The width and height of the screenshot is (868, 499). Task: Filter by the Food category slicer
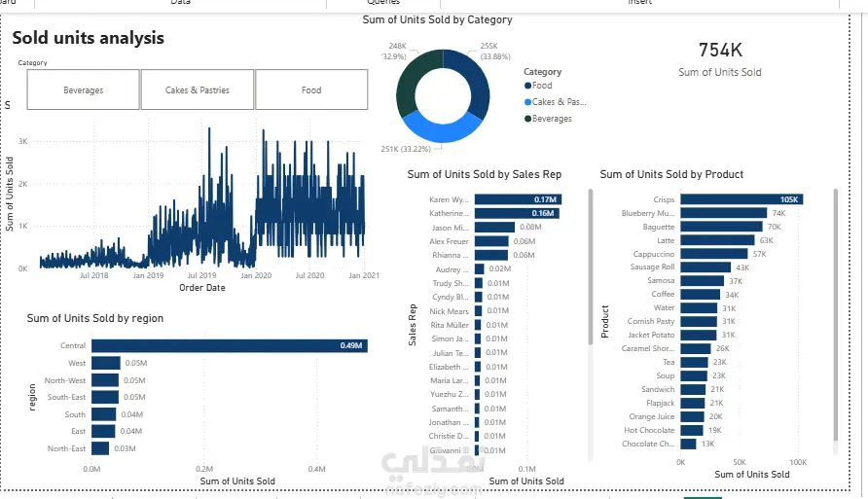pyautogui.click(x=311, y=89)
